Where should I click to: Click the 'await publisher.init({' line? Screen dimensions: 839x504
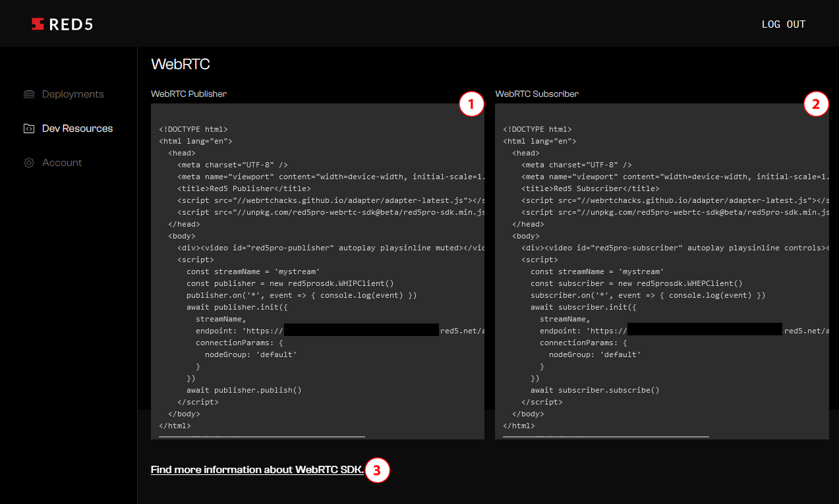[237, 307]
